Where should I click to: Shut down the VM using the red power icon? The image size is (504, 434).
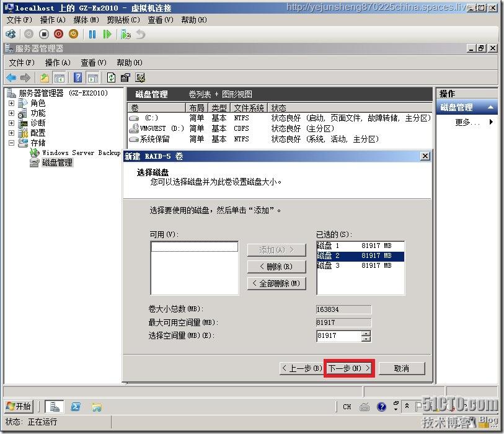pos(58,34)
